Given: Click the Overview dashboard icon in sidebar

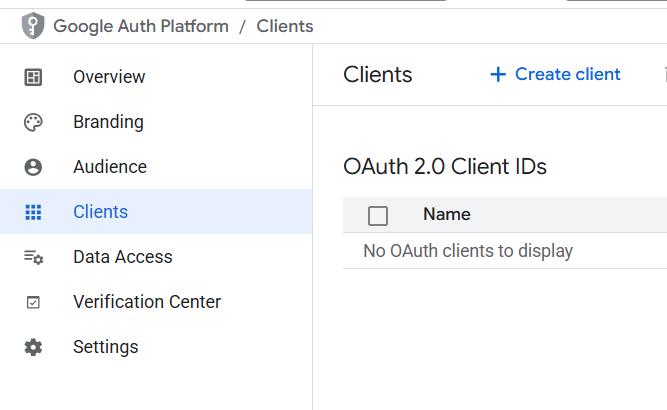Looking at the screenshot, I should (33, 77).
